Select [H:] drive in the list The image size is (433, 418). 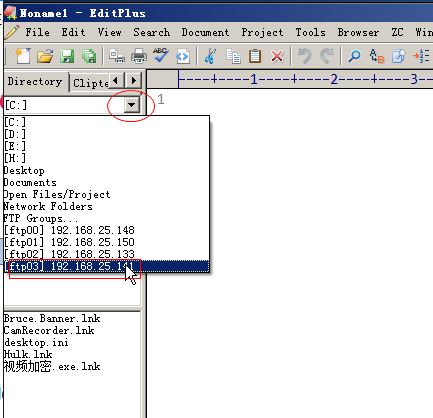[107, 158]
